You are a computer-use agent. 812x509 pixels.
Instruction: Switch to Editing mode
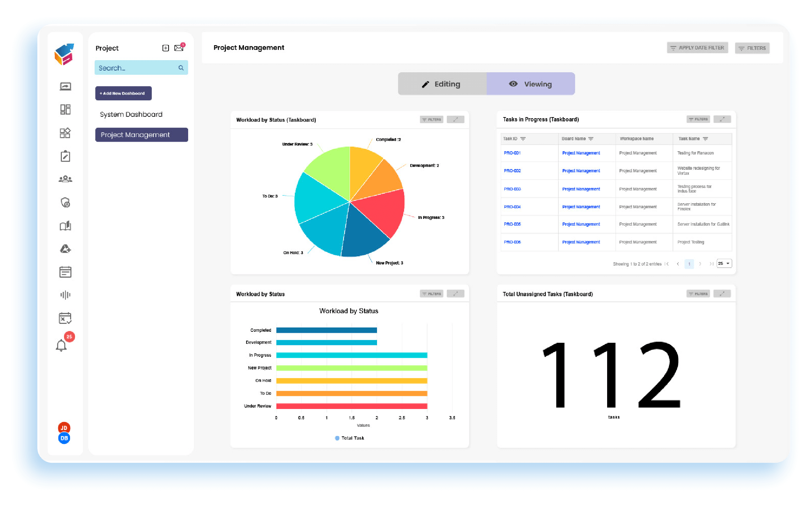442,84
